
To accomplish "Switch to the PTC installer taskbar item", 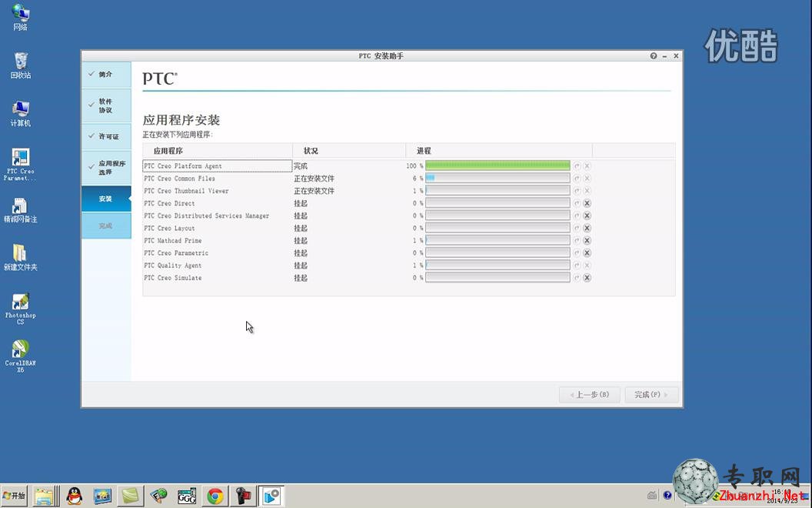I will coord(271,496).
